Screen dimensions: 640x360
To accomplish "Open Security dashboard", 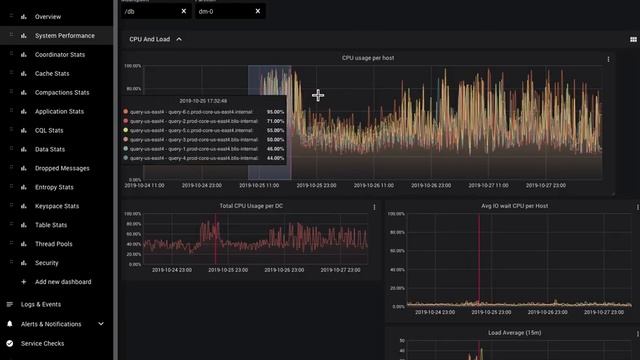I will pyautogui.click(x=47, y=263).
